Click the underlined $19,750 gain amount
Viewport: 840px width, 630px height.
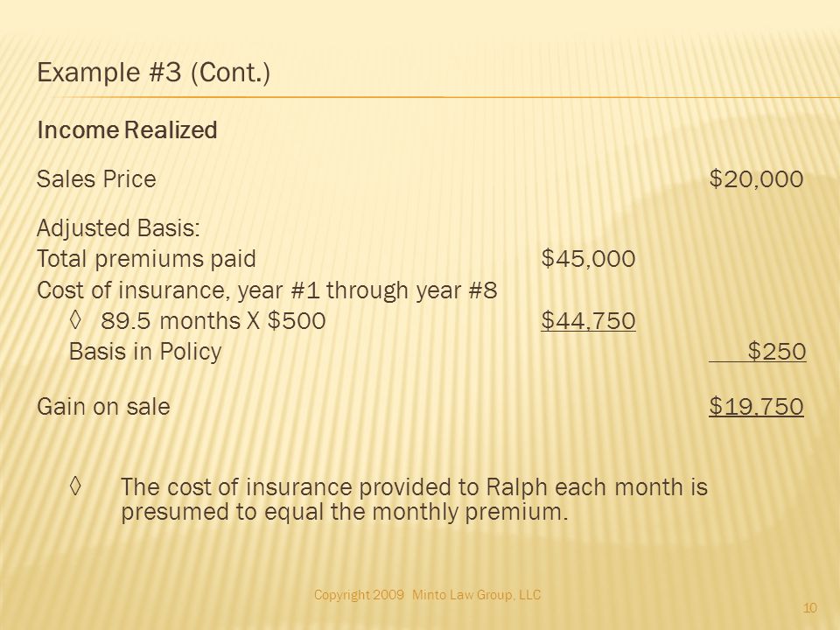pyautogui.click(x=756, y=407)
